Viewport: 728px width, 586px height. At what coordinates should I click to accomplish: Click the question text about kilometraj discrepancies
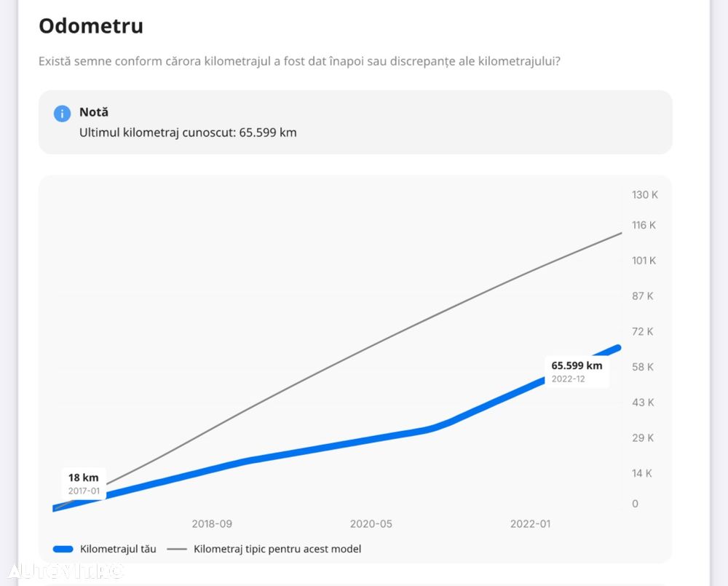(x=299, y=61)
